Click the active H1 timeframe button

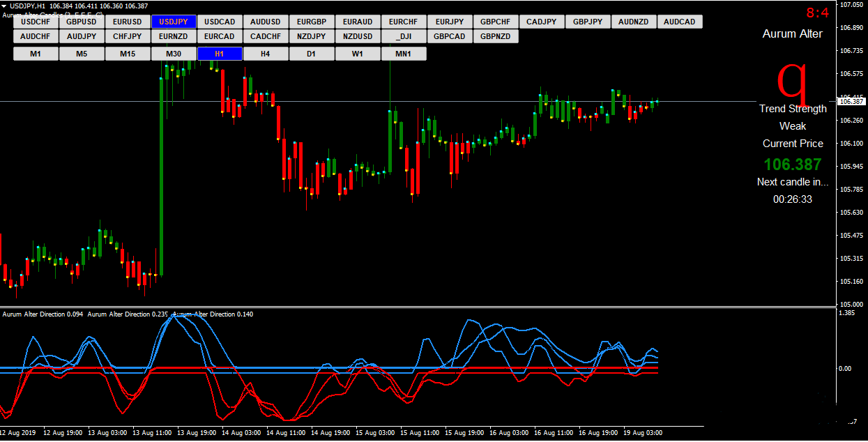(220, 54)
